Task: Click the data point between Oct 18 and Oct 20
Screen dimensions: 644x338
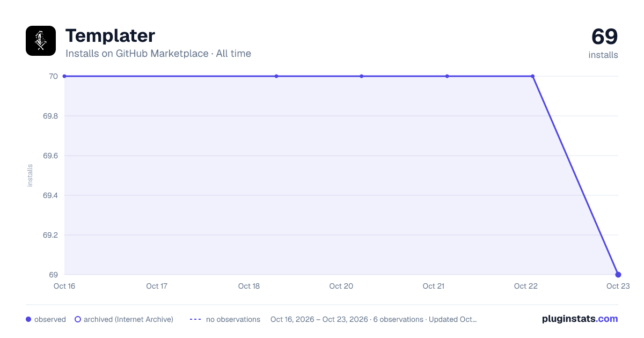Action: [276, 76]
